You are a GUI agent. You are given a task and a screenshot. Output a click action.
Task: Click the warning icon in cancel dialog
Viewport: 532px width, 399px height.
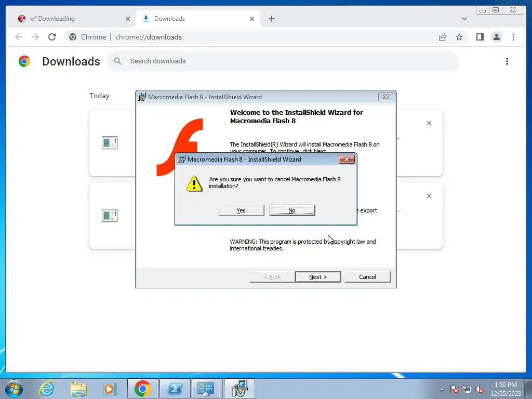[194, 183]
